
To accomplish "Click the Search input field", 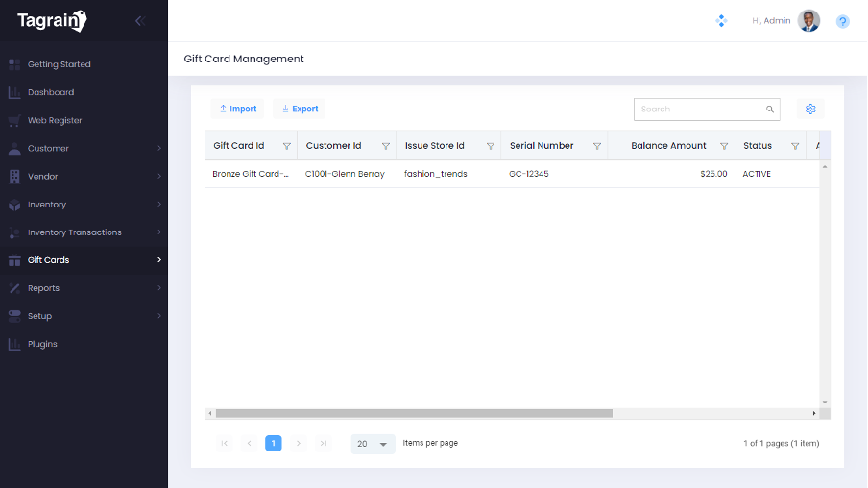I will [699, 110].
